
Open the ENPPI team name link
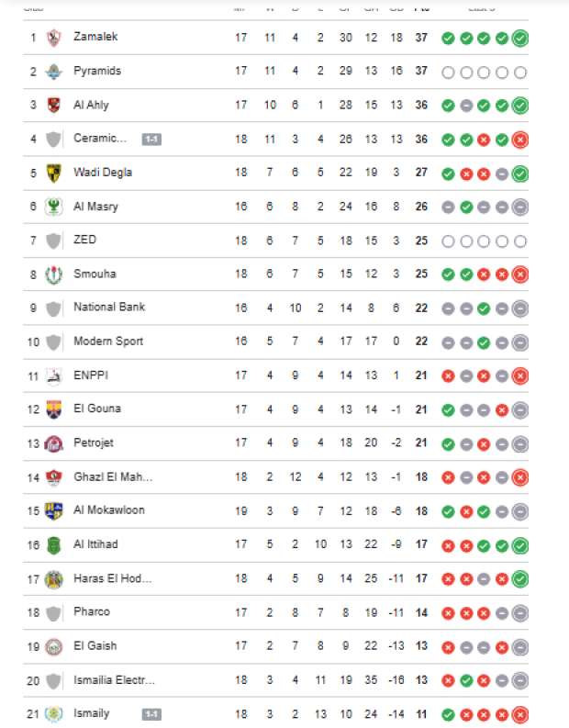click(x=91, y=375)
